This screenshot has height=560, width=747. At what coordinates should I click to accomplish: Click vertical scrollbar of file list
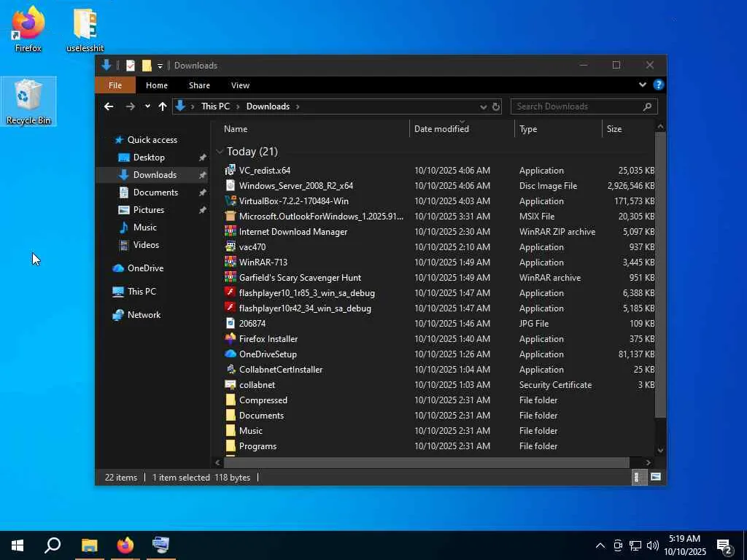point(660,275)
